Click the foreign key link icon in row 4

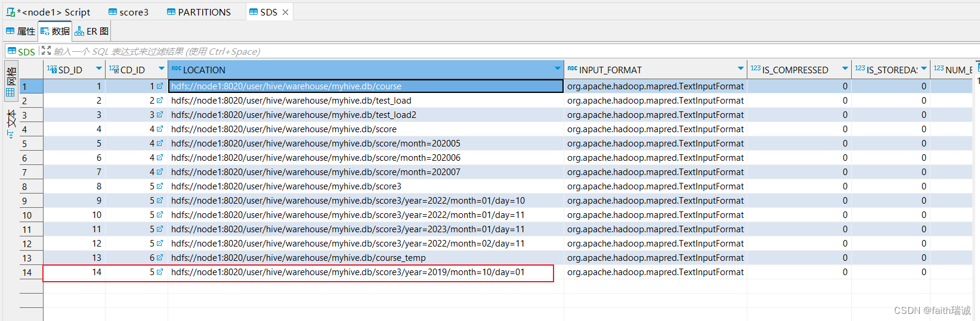[159, 129]
